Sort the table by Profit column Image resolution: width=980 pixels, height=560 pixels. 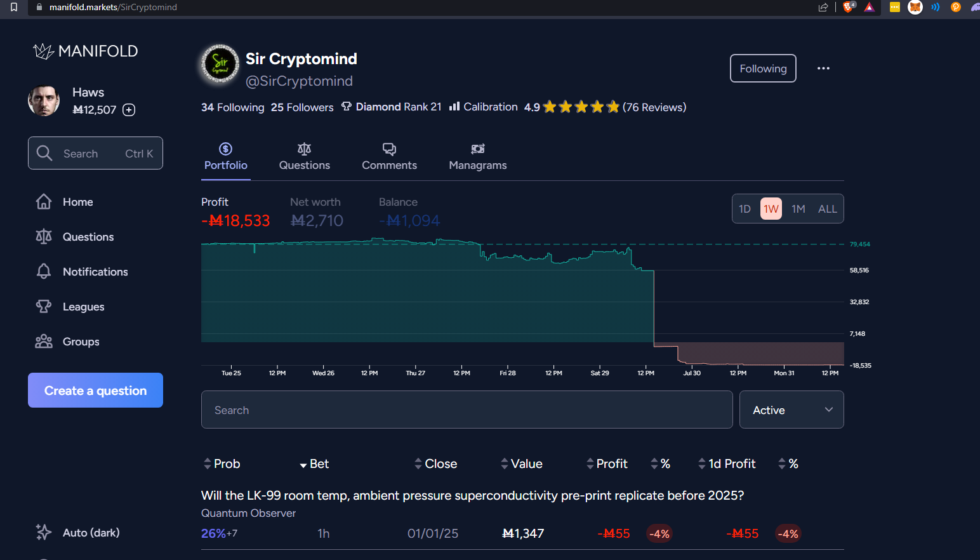pyautogui.click(x=607, y=463)
